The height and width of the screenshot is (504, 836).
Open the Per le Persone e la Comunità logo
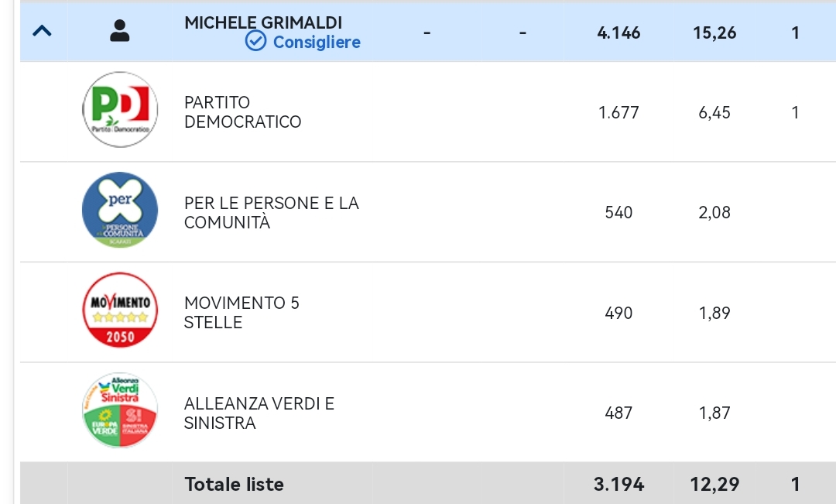(120, 210)
